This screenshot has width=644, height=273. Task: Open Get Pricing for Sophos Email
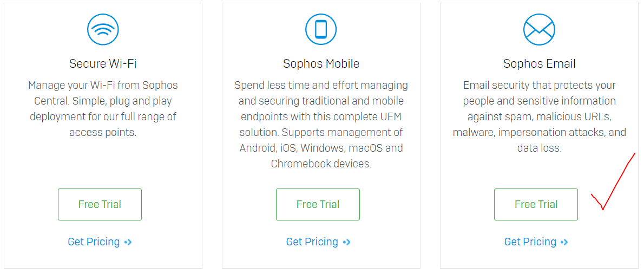tap(530, 242)
